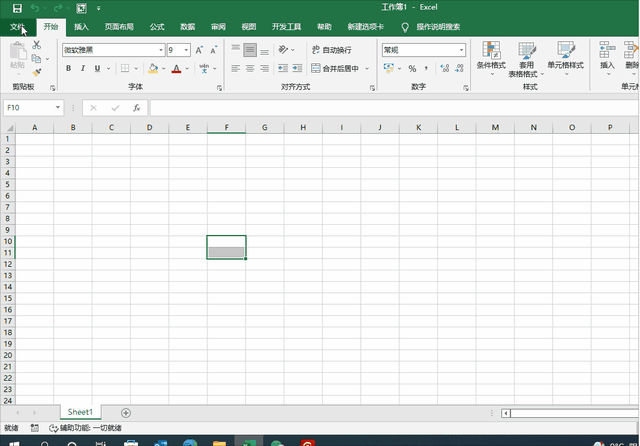
Task: Open the 合并后居中 dropdown arrow
Action: point(367,68)
